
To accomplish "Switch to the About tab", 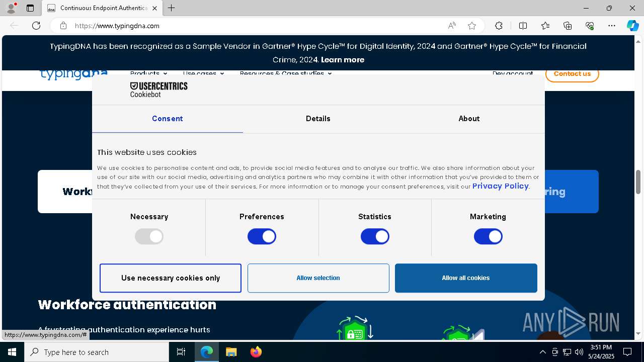I will [469, 119].
